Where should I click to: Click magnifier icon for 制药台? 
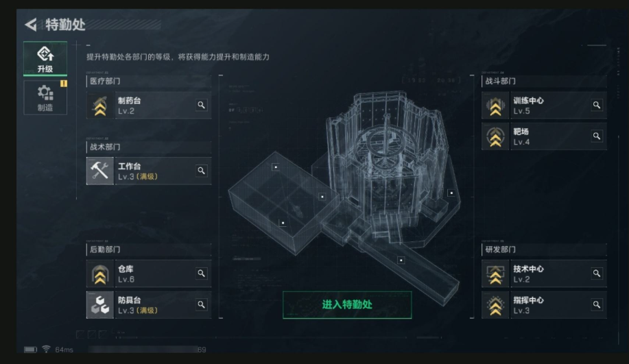pos(202,105)
